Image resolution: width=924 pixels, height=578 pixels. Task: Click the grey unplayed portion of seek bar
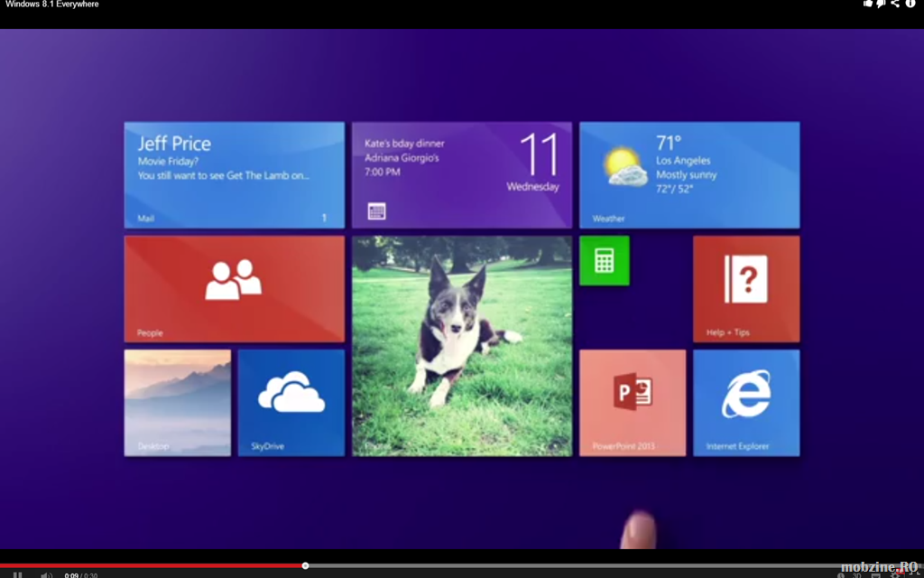pyautogui.click(x=615, y=565)
